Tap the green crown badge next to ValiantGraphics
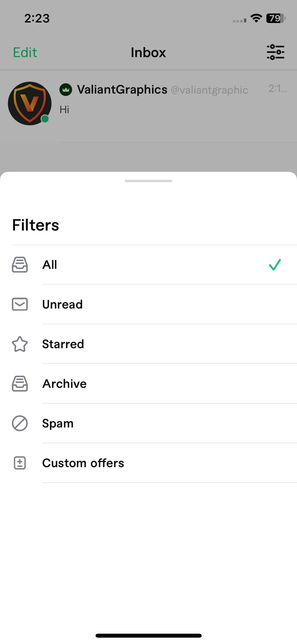The width and height of the screenshot is (297, 644). pos(66,90)
